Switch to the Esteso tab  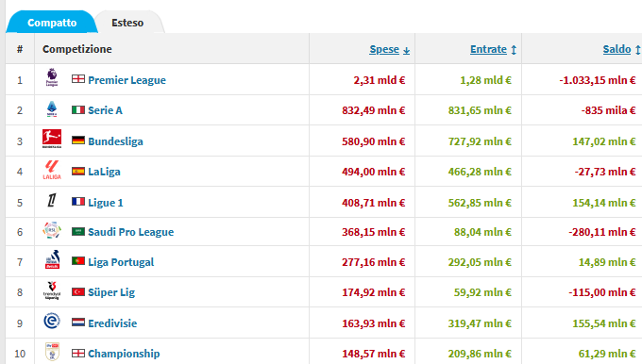pyautogui.click(x=127, y=23)
